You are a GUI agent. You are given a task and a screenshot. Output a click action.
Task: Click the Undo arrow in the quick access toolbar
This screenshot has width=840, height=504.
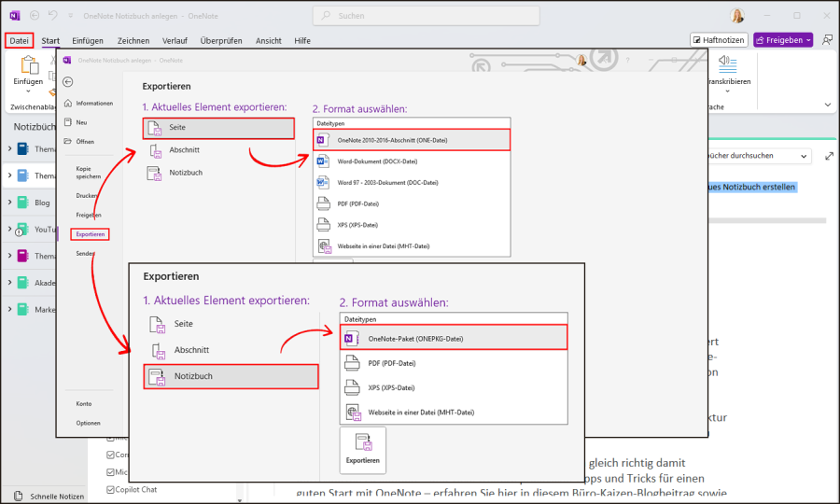pos(52,15)
